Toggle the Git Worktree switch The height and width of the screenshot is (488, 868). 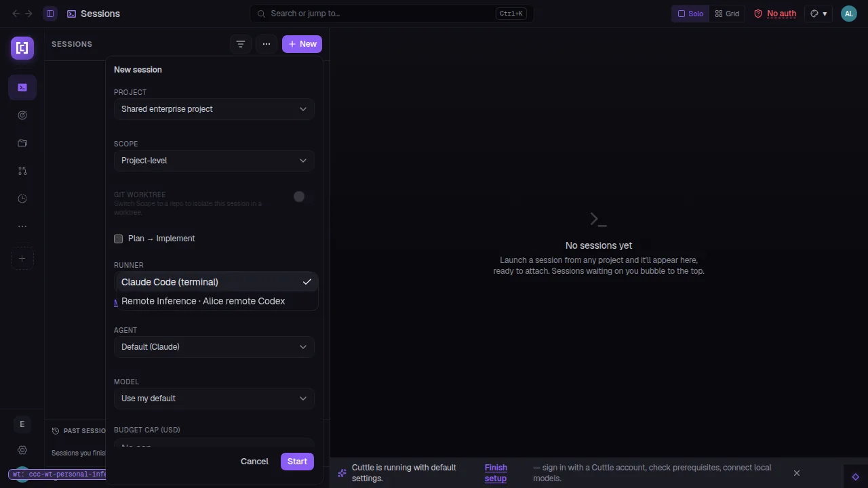tap(299, 197)
